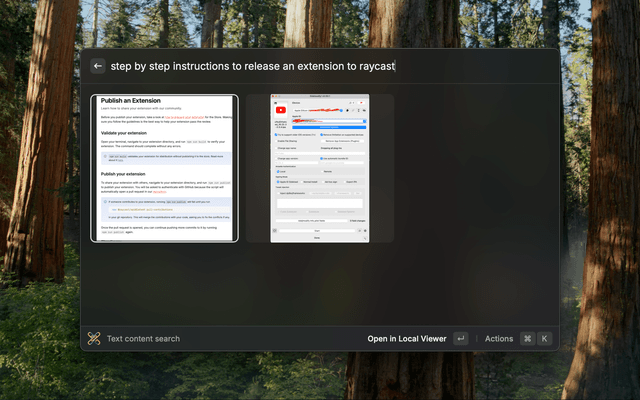The width and height of the screenshot is (640, 400).
Task: Click the blue info callout in first thumbnail
Action: 164,157
